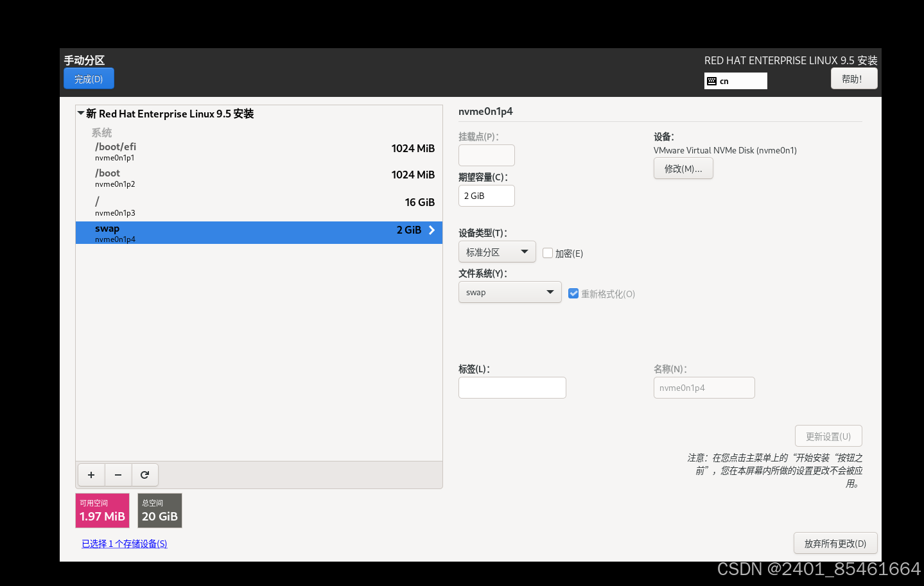
Task: Select the /boot nvme0n1p2 partition row
Action: coord(259,178)
